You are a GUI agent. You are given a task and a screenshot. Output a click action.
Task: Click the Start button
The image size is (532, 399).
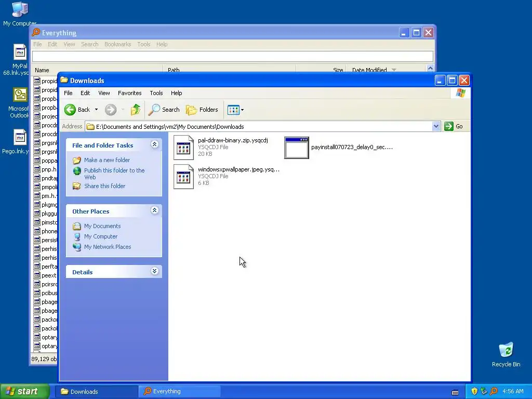25,392
